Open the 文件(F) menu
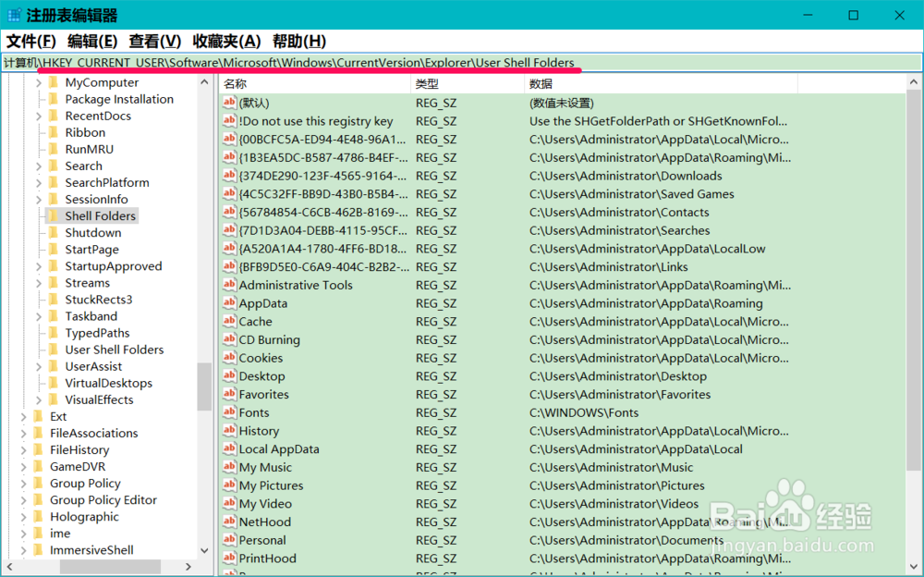Image resolution: width=924 pixels, height=577 pixels. pyautogui.click(x=30, y=42)
